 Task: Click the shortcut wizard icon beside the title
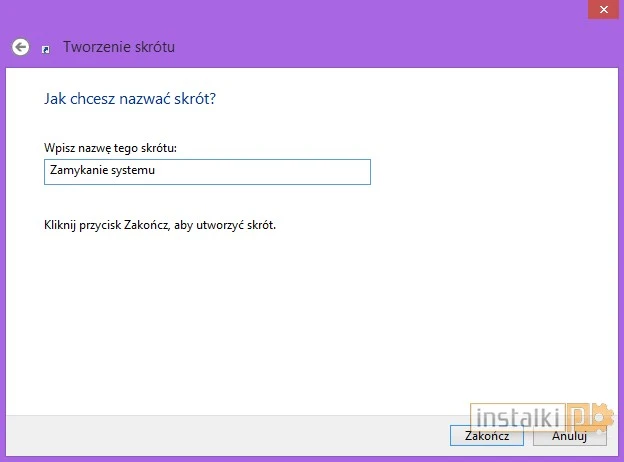46,49
